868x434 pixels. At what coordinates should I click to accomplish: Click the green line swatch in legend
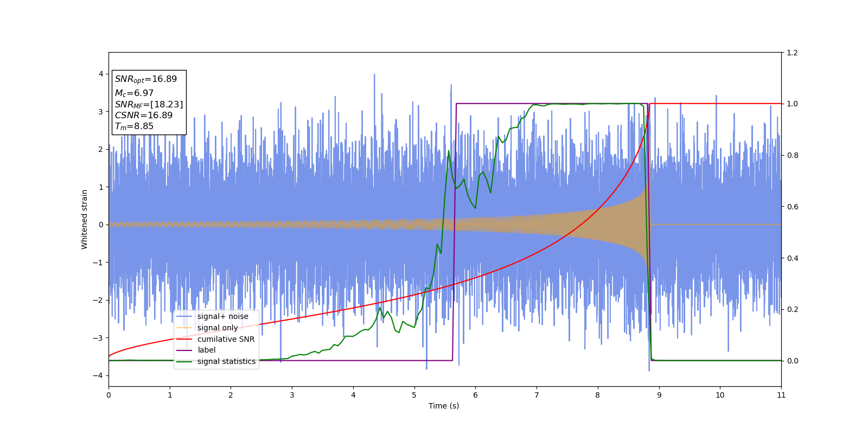click(185, 361)
